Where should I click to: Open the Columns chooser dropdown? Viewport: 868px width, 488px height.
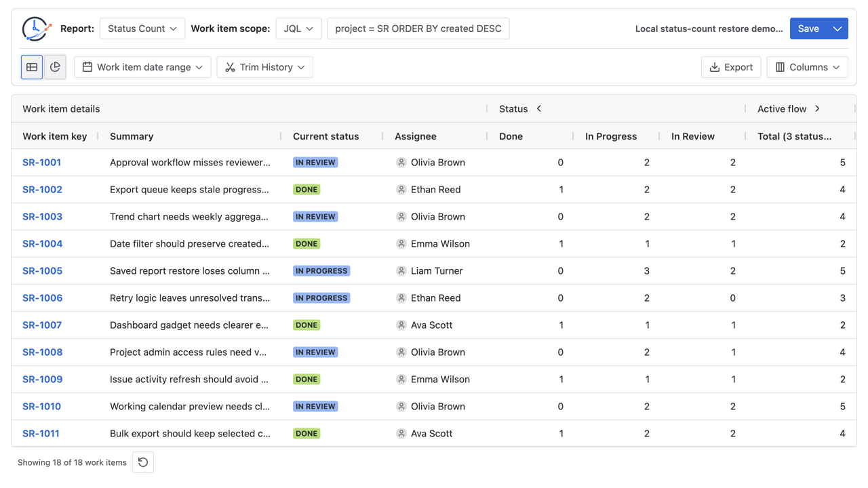coord(807,67)
